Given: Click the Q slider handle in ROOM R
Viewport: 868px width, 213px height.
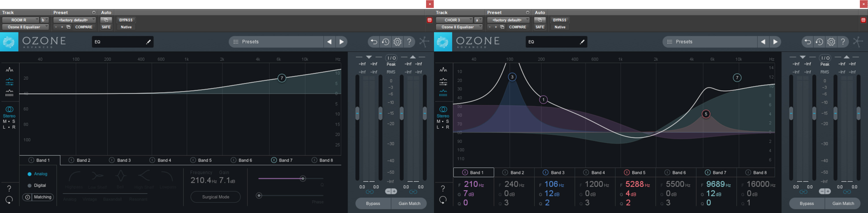Looking at the screenshot, I should (303, 179).
